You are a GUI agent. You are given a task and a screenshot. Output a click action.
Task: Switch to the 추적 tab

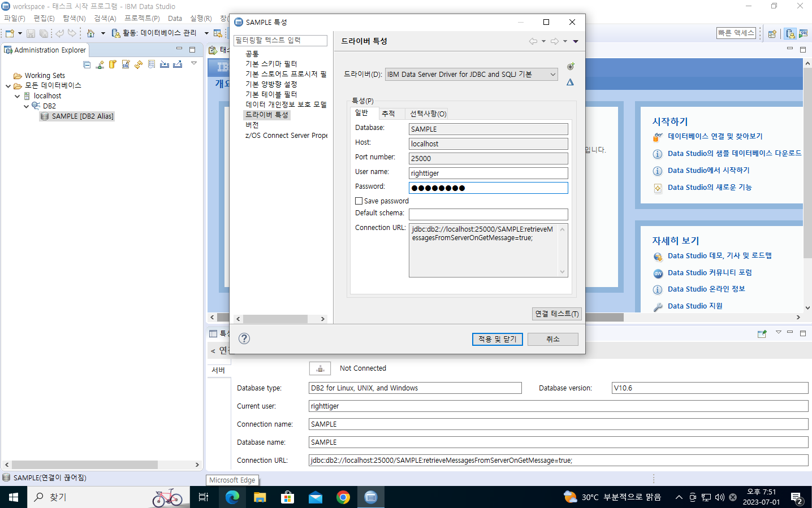click(x=388, y=114)
